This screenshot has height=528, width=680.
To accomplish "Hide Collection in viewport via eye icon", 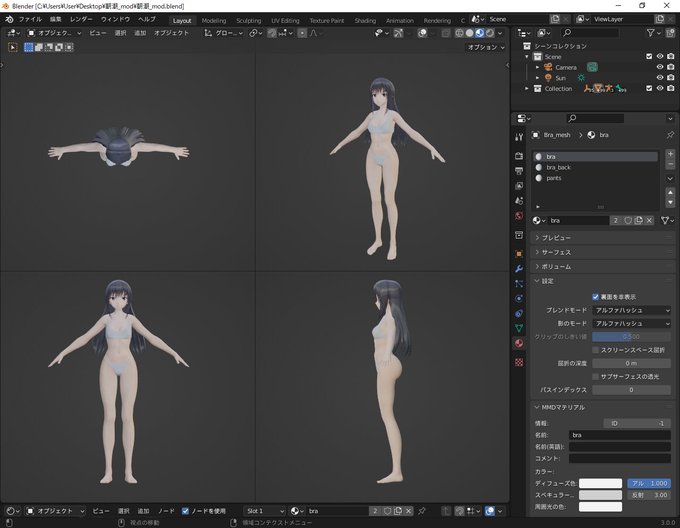I will [660, 88].
